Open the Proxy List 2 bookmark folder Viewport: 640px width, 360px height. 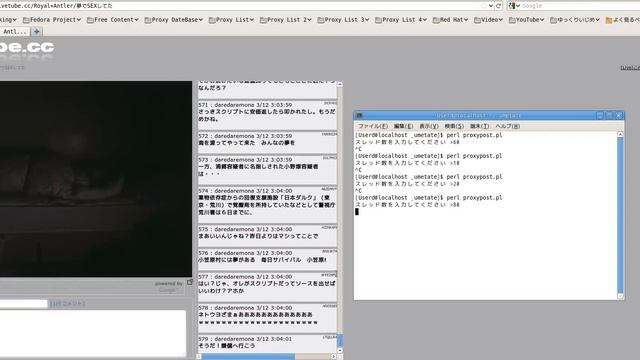coord(286,20)
